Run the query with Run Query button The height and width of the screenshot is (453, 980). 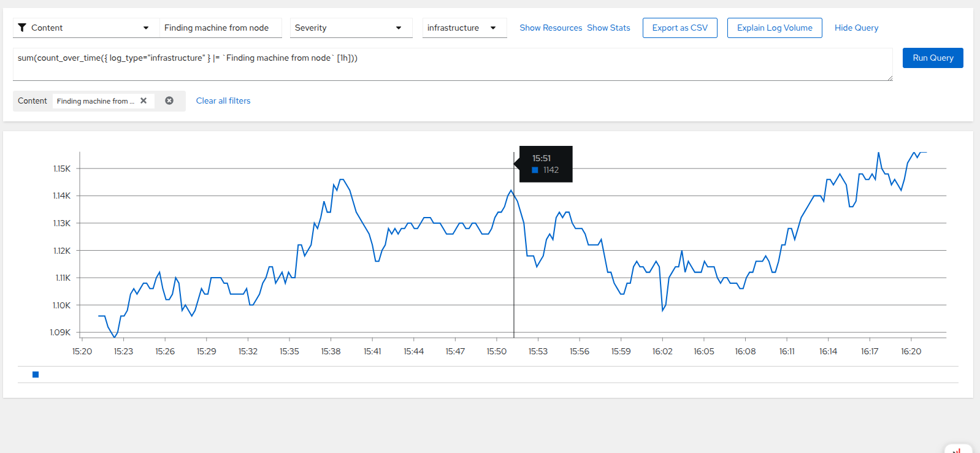pos(933,58)
